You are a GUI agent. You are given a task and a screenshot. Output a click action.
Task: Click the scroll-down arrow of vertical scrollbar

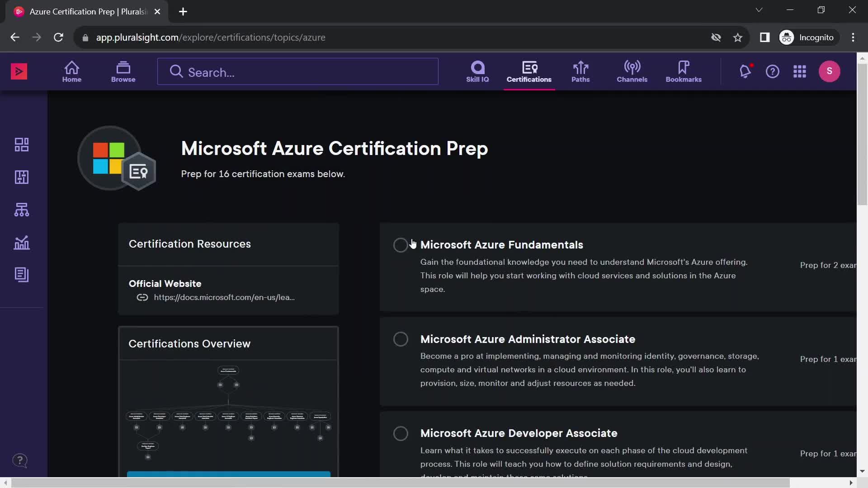(x=862, y=471)
